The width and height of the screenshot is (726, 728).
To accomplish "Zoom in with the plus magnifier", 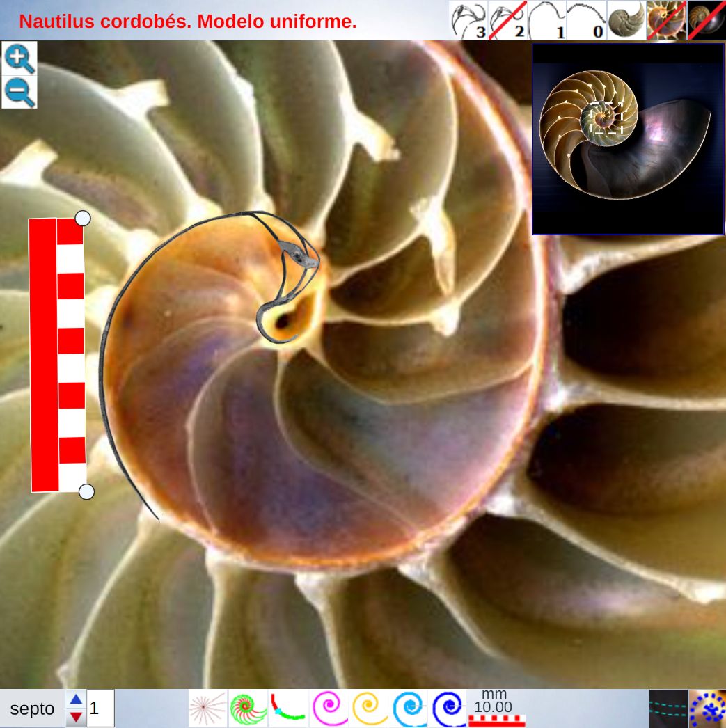I will click(x=19, y=58).
